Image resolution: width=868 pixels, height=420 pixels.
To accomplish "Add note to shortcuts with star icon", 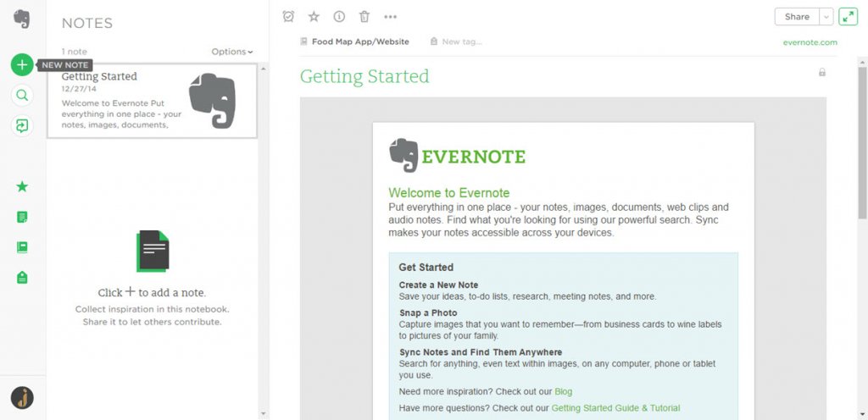I will (x=314, y=17).
